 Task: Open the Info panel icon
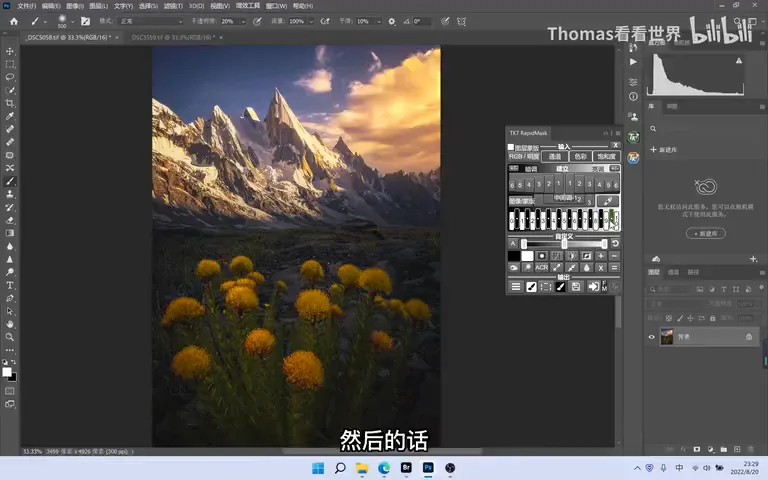(x=633, y=96)
